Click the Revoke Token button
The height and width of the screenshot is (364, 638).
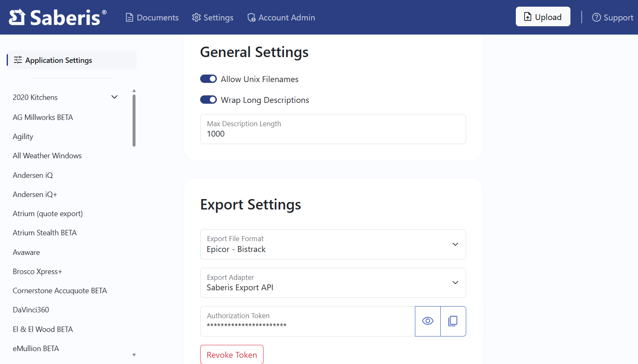coord(231,354)
